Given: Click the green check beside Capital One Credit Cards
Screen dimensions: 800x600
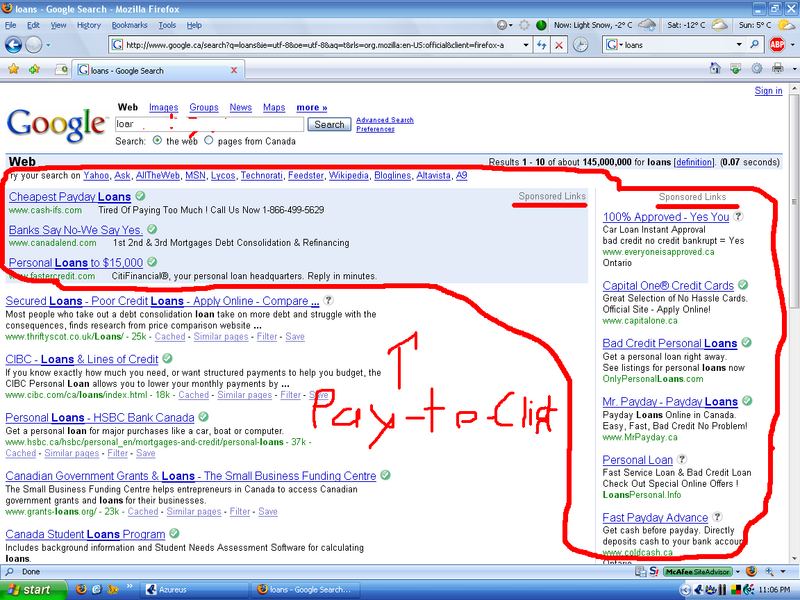Looking at the screenshot, I should pos(743,285).
